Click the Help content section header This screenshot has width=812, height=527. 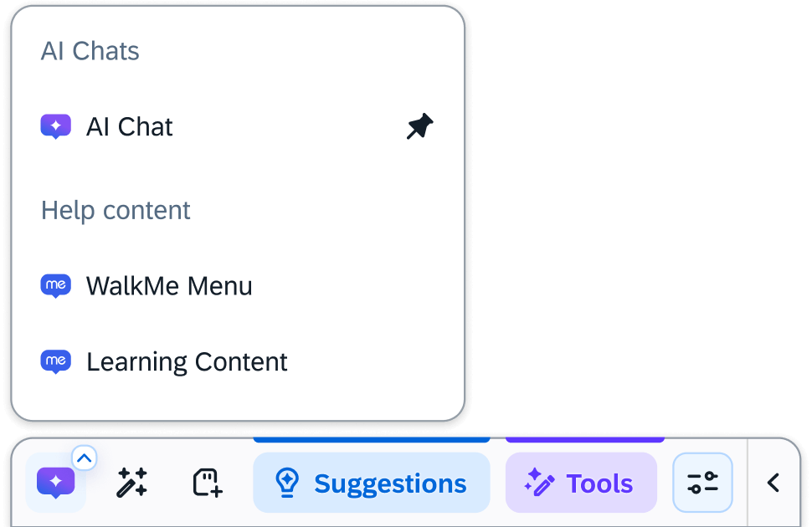115,210
